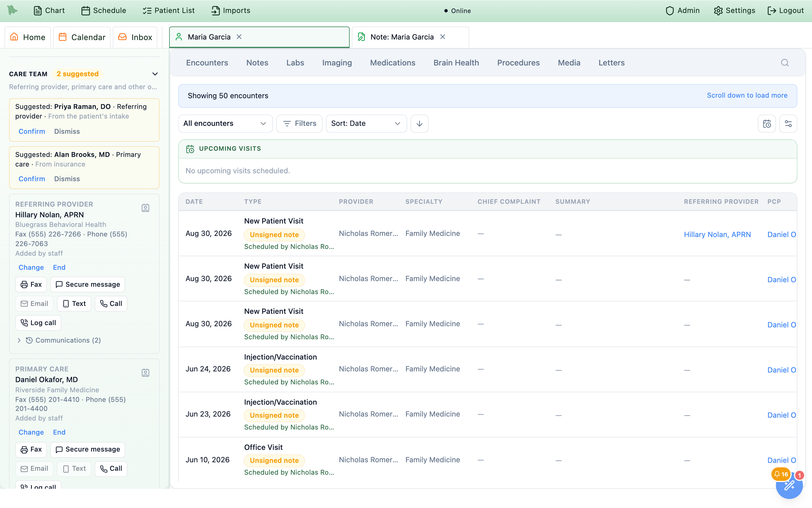Click Fax button for Daniel Okafor
Image resolution: width=812 pixels, height=508 pixels.
point(31,450)
